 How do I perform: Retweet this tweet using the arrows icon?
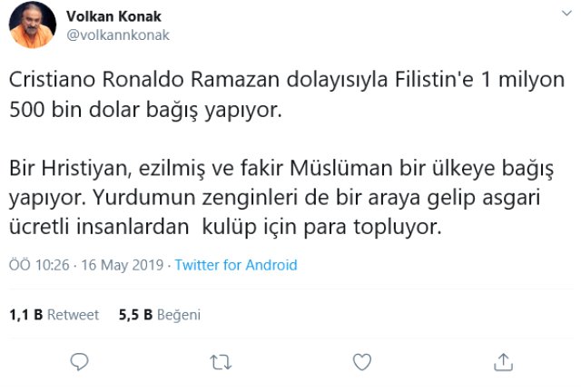tap(221, 362)
